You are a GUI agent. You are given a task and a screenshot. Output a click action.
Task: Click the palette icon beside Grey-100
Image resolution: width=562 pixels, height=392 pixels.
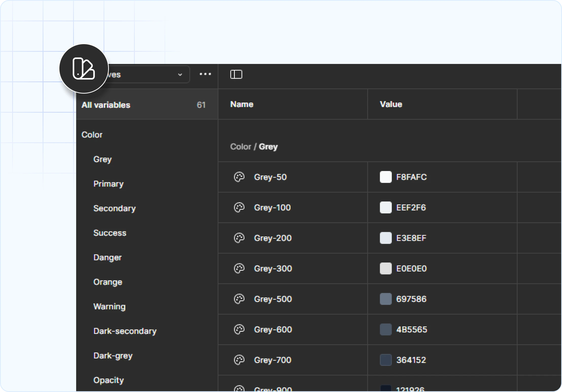point(239,208)
